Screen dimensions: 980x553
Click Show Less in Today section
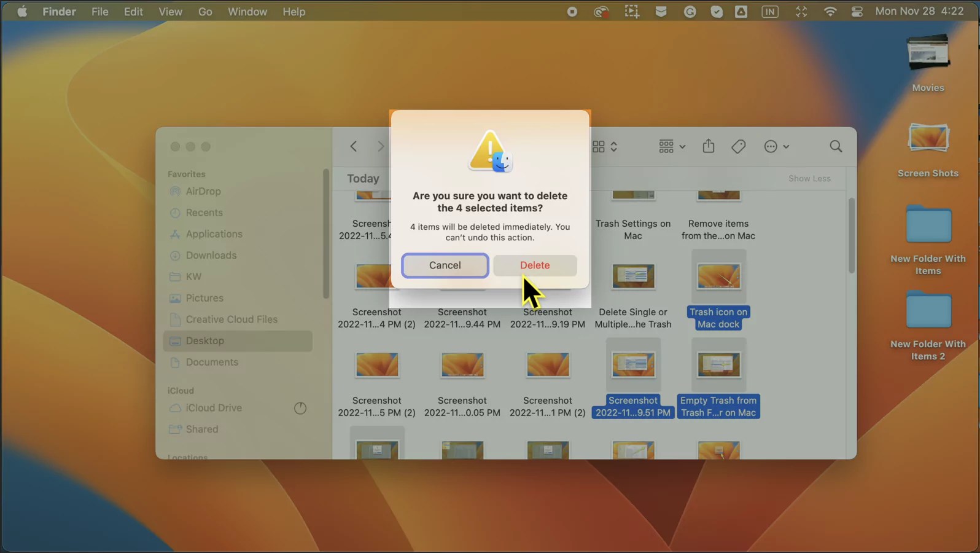click(x=809, y=178)
